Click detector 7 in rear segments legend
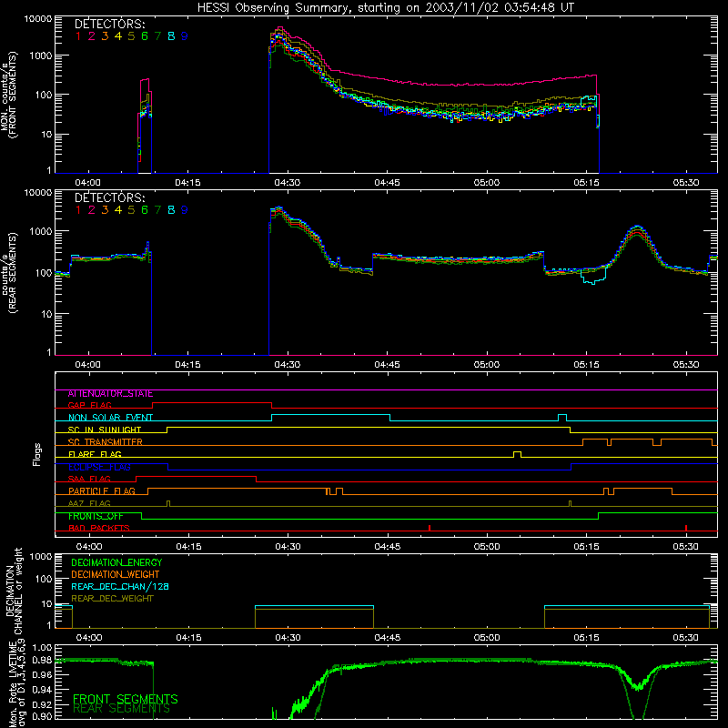The height and width of the screenshot is (728, 728). click(157, 210)
